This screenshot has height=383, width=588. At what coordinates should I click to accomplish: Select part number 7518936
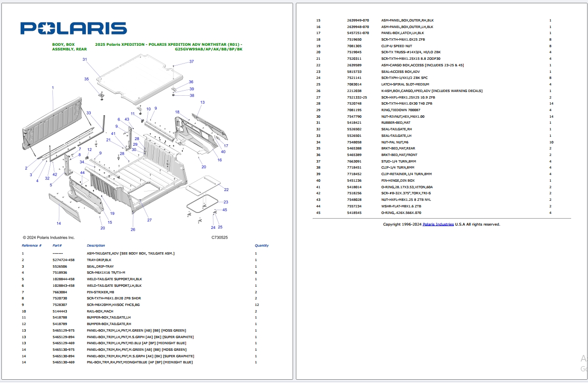pos(60,272)
